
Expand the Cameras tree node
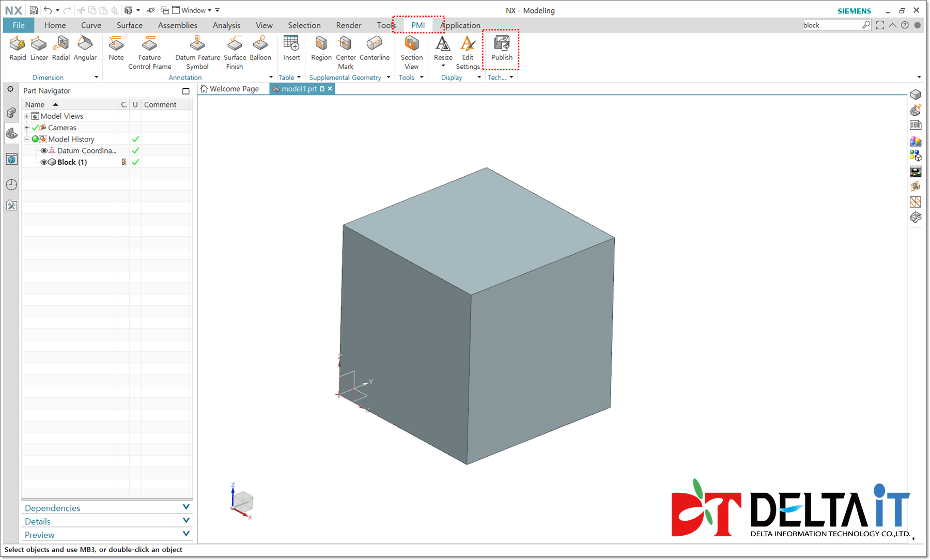[x=27, y=128]
